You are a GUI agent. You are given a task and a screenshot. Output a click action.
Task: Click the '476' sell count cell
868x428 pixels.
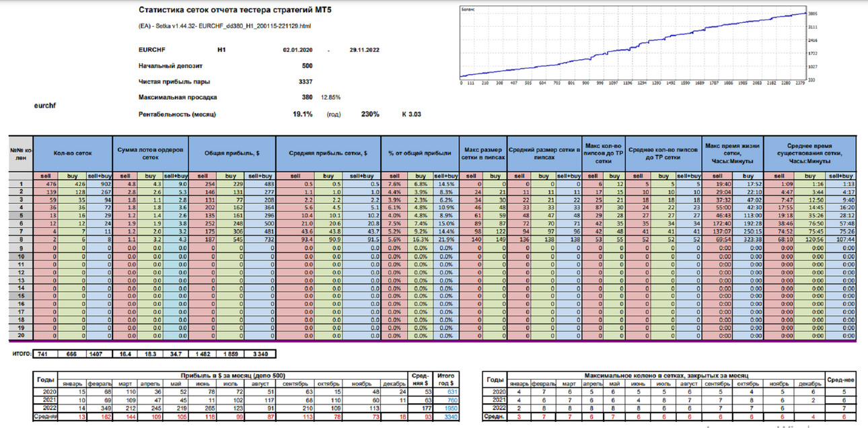point(46,184)
